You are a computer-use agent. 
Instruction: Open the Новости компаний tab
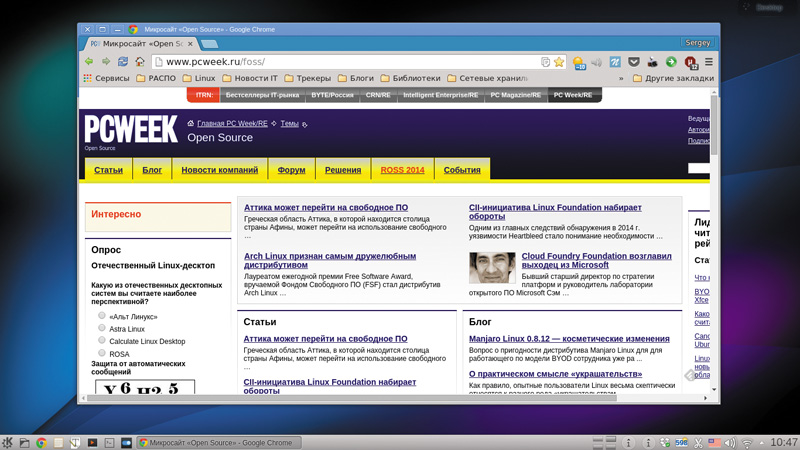tap(219, 169)
